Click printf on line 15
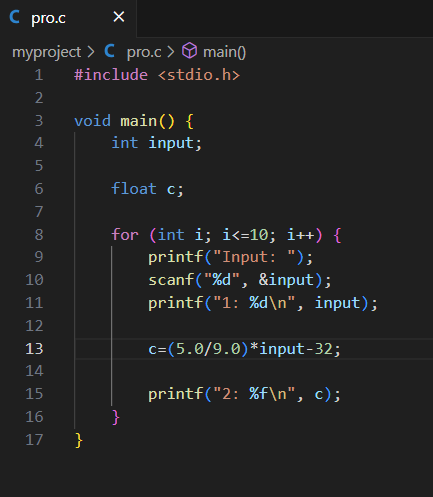The image size is (433, 497). [176, 394]
